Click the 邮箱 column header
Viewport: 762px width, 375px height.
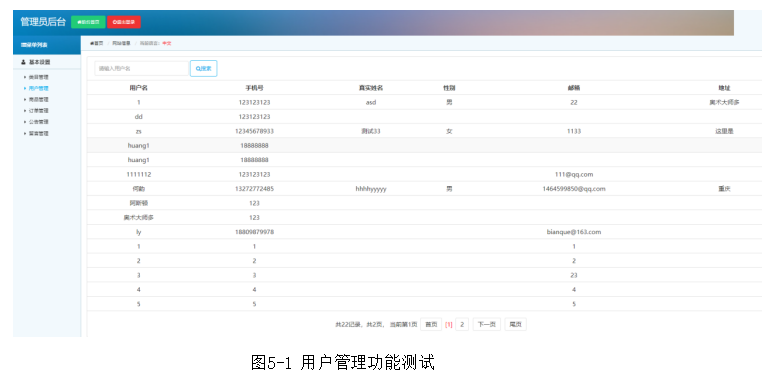pyautogui.click(x=574, y=88)
